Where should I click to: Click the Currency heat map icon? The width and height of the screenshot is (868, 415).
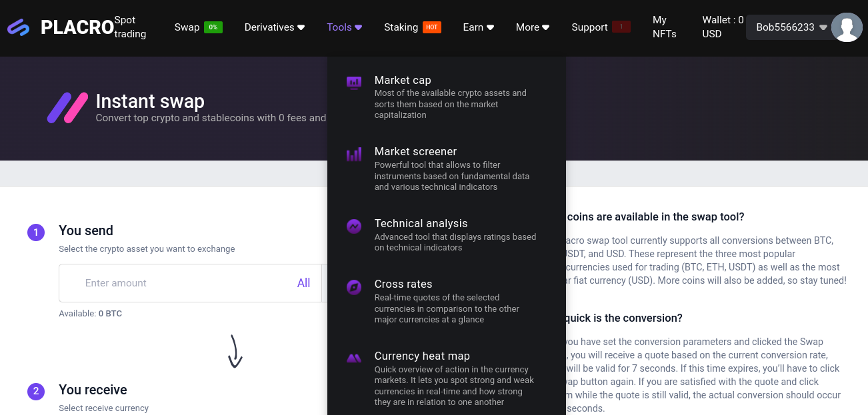point(354,358)
